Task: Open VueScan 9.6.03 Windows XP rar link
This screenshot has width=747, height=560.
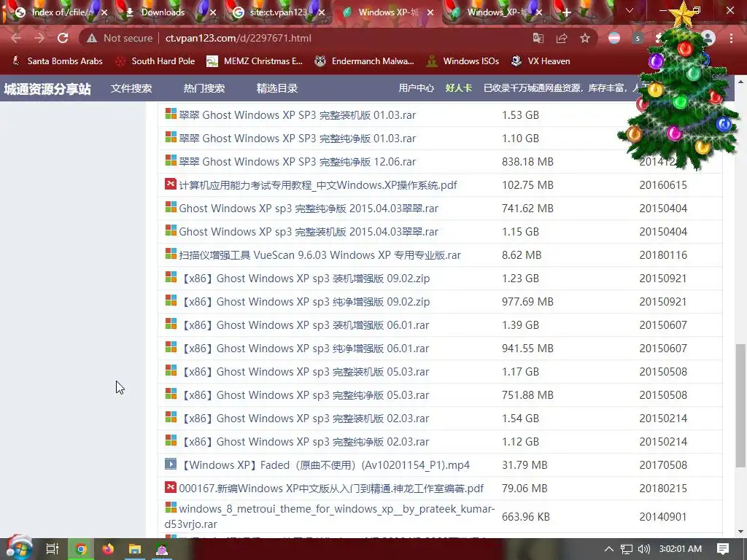Action: [x=320, y=254]
